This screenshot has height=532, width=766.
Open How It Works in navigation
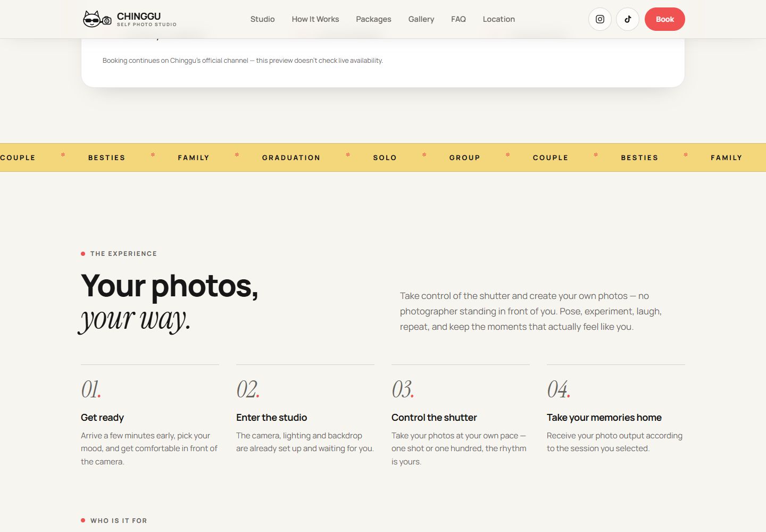(315, 19)
